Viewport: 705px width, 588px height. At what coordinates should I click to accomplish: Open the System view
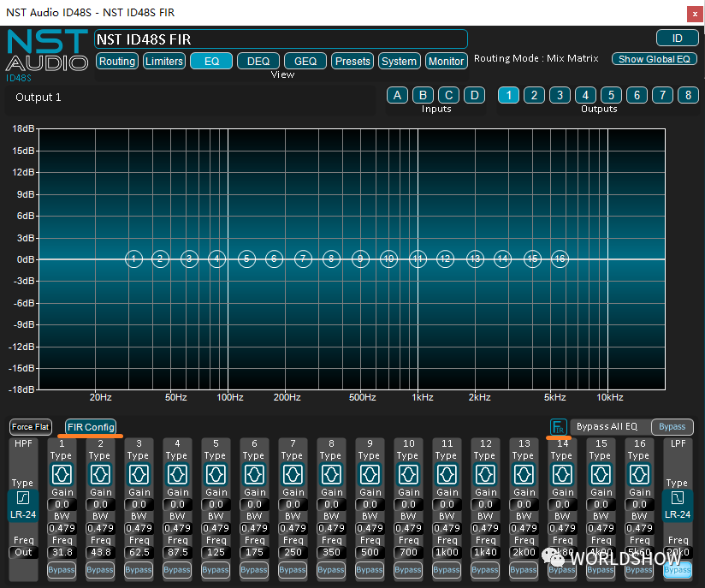400,61
